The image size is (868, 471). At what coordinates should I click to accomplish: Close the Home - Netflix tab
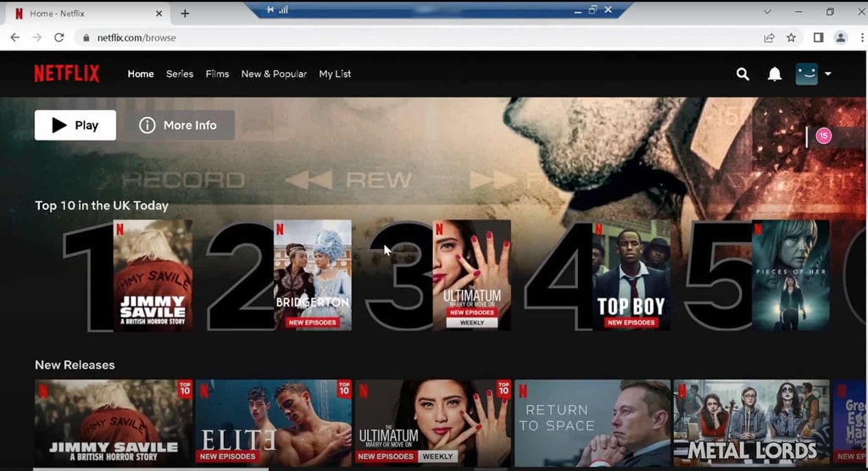tap(159, 14)
